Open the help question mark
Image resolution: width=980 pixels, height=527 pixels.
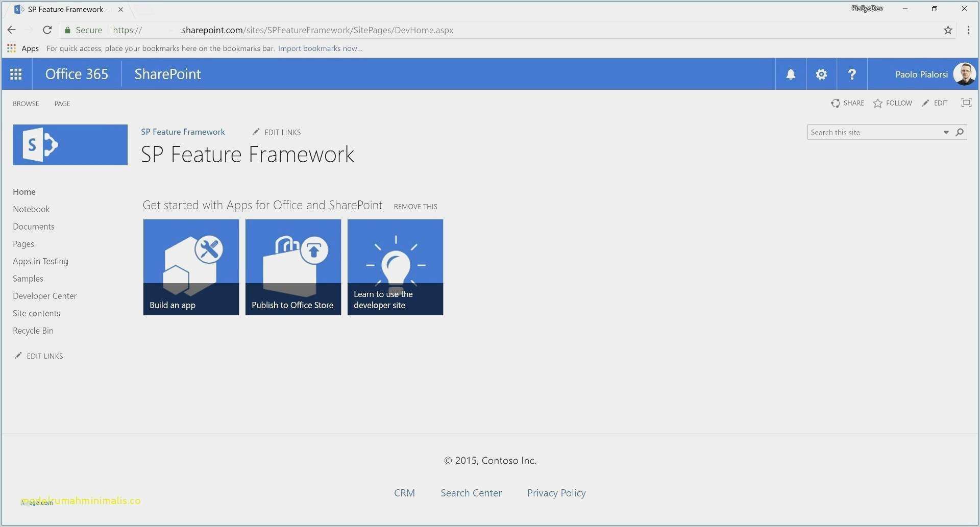(x=852, y=74)
